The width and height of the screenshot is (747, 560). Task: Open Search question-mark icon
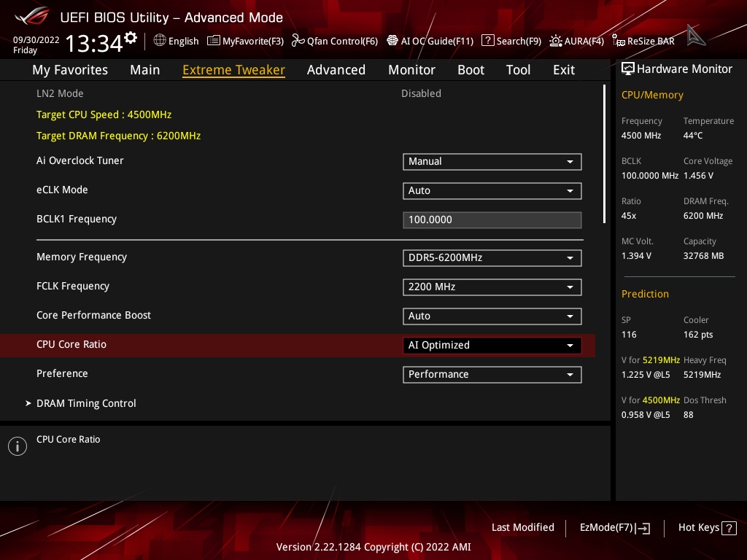(x=487, y=41)
